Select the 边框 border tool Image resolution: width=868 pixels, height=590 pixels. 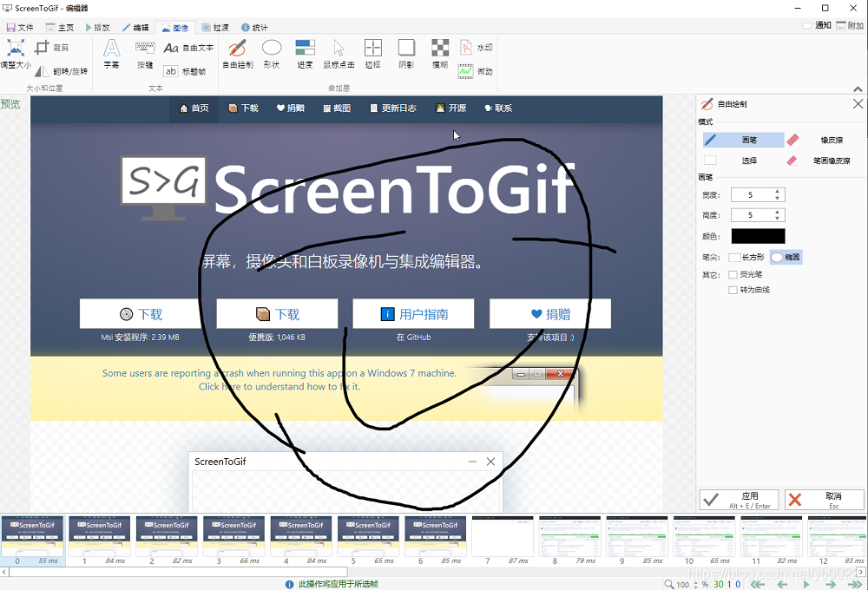pyautogui.click(x=372, y=55)
